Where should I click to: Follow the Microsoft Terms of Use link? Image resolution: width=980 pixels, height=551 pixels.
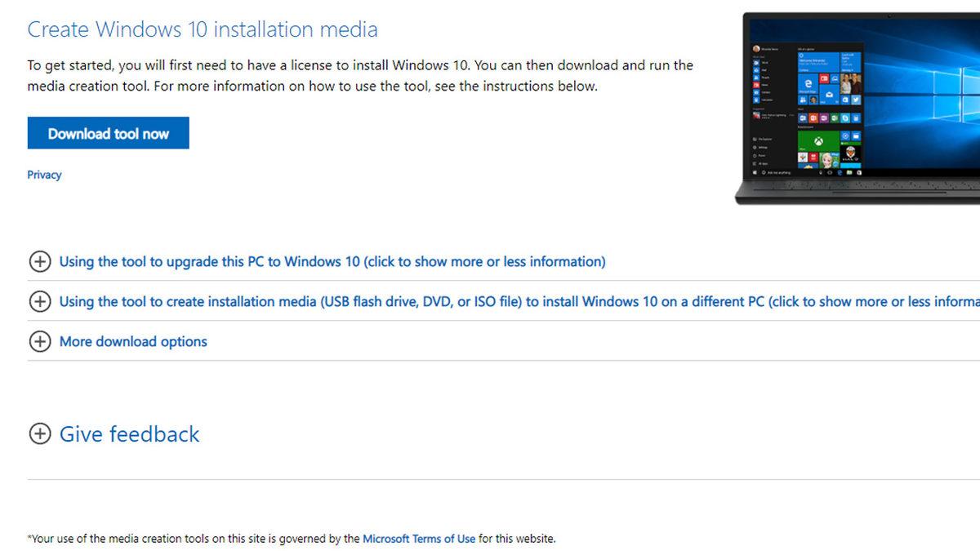(x=419, y=539)
